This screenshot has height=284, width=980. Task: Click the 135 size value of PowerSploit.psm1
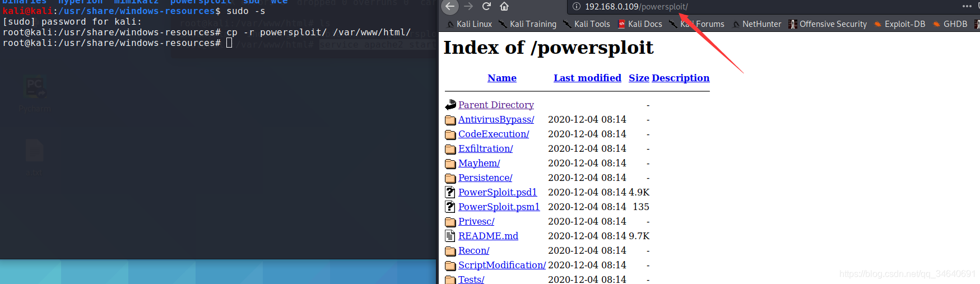(x=641, y=207)
